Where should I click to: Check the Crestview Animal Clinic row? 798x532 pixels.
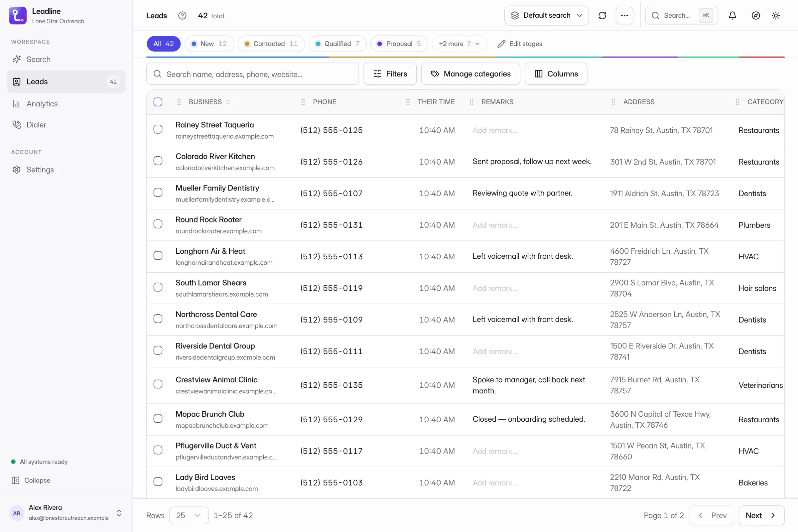[158, 384]
